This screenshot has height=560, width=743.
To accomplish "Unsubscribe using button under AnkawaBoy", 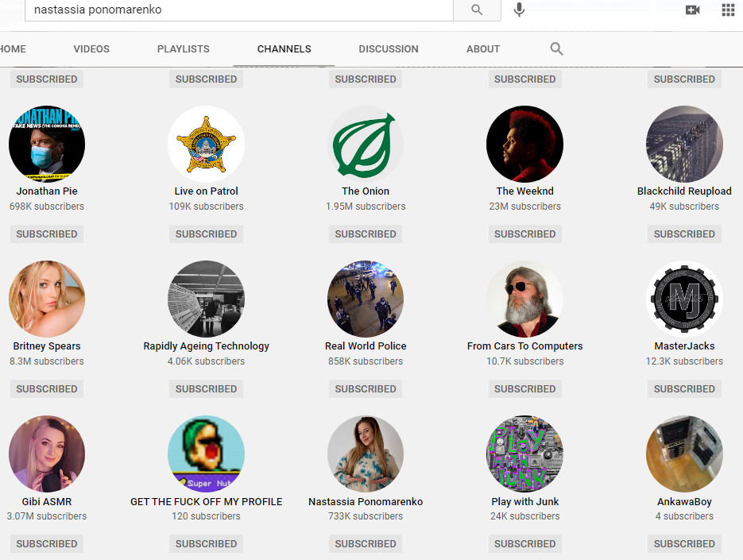I will pyautogui.click(x=684, y=544).
